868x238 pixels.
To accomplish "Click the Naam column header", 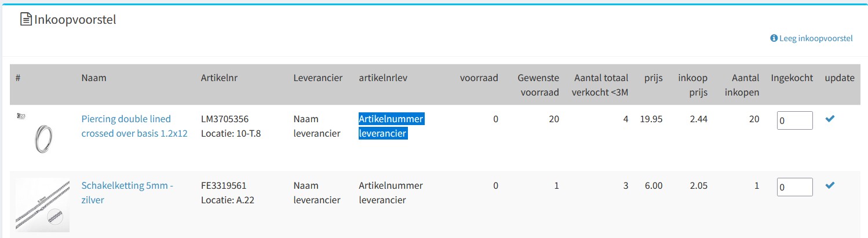I will coord(94,78).
